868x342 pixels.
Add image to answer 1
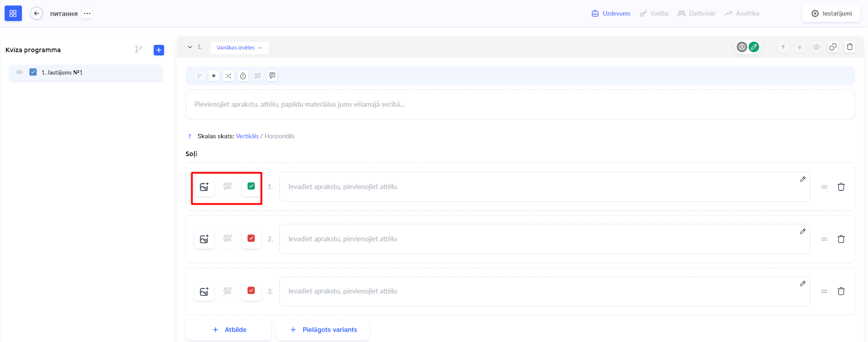tap(204, 187)
